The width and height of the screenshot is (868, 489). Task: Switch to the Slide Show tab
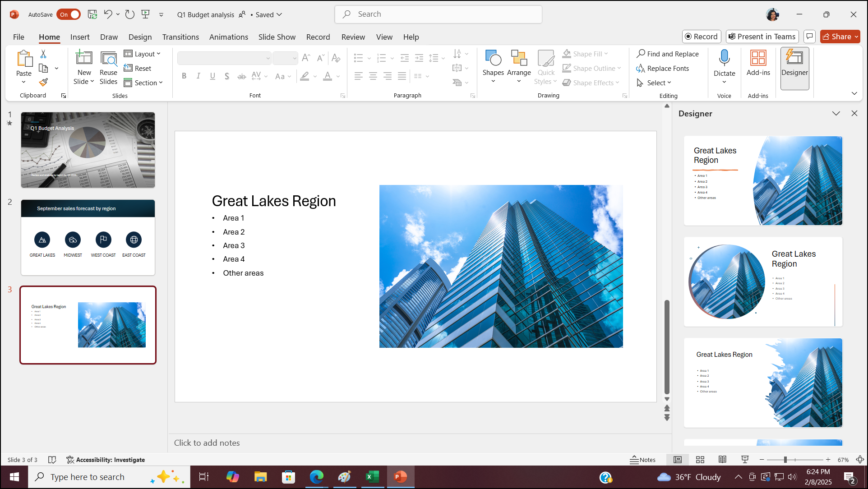(277, 37)
